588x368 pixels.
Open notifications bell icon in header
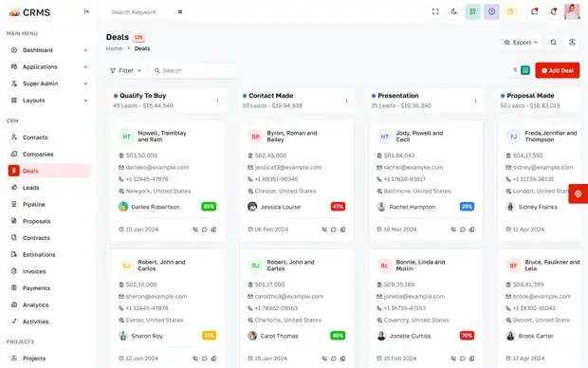553,11
